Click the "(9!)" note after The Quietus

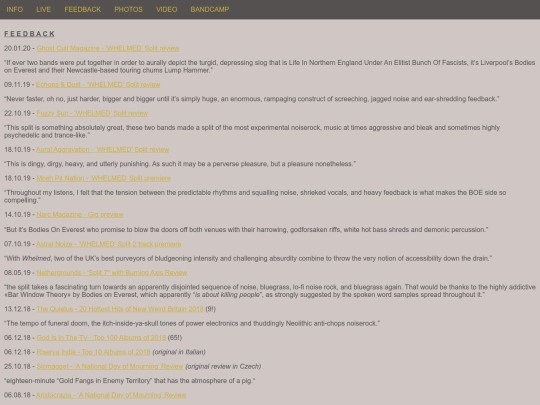coord(210,309)
